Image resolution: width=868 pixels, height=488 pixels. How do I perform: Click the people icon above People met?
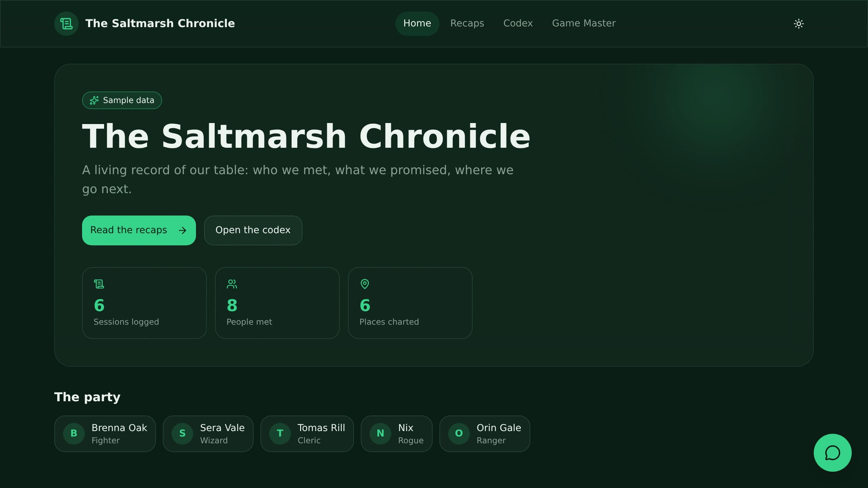pos(232,284)
